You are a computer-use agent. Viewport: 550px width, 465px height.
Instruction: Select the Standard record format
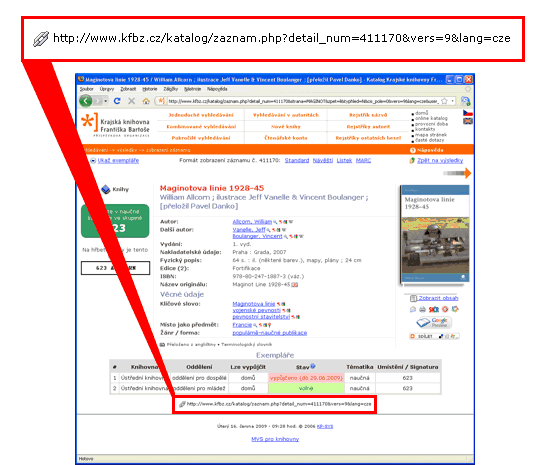297,161
